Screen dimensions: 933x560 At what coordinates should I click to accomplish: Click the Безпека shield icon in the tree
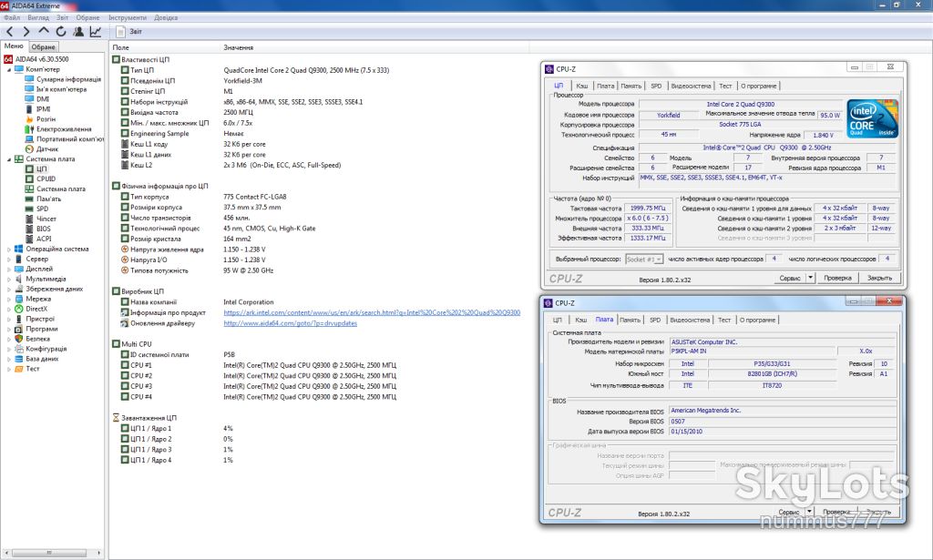[18, 339]
